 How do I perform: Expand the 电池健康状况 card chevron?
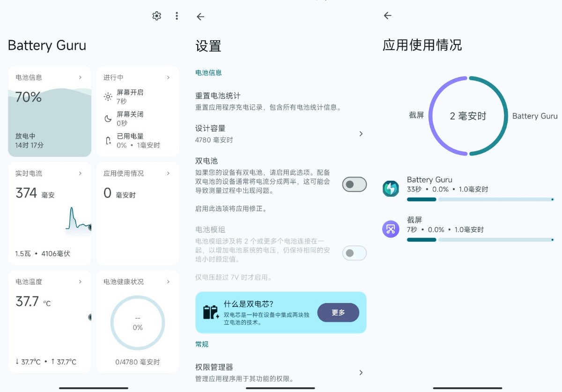coord(168,281)
